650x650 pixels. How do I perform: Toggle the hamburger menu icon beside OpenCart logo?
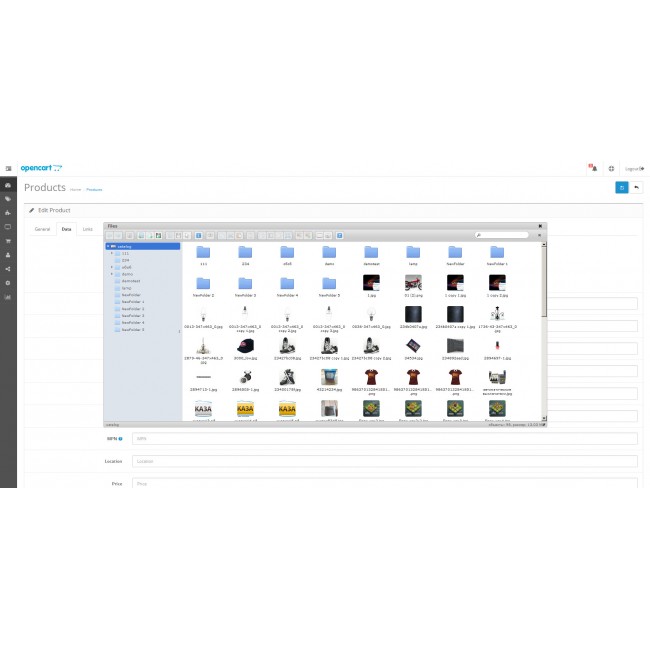8,168
